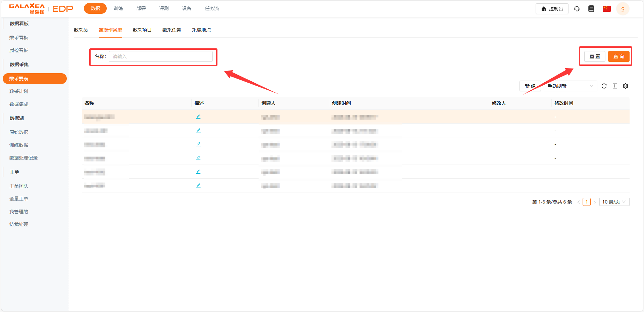Image resolution: width=644 pixels, height=312 pixels.
Task: Select 原始数据 in the sidebar
Action: [19, 132]
